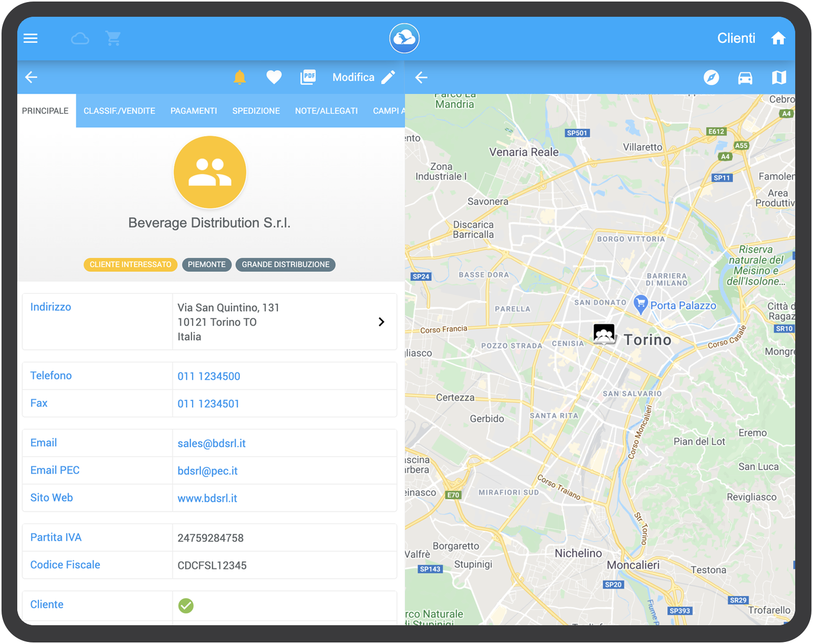Click Clienti title in header
813x644 pixels.
[736, 38]
